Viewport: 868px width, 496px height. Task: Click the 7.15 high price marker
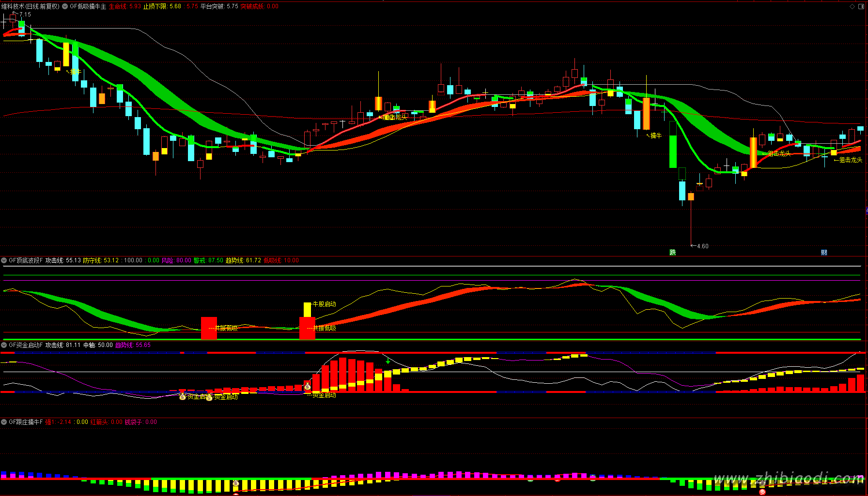(x=25, y=15)
